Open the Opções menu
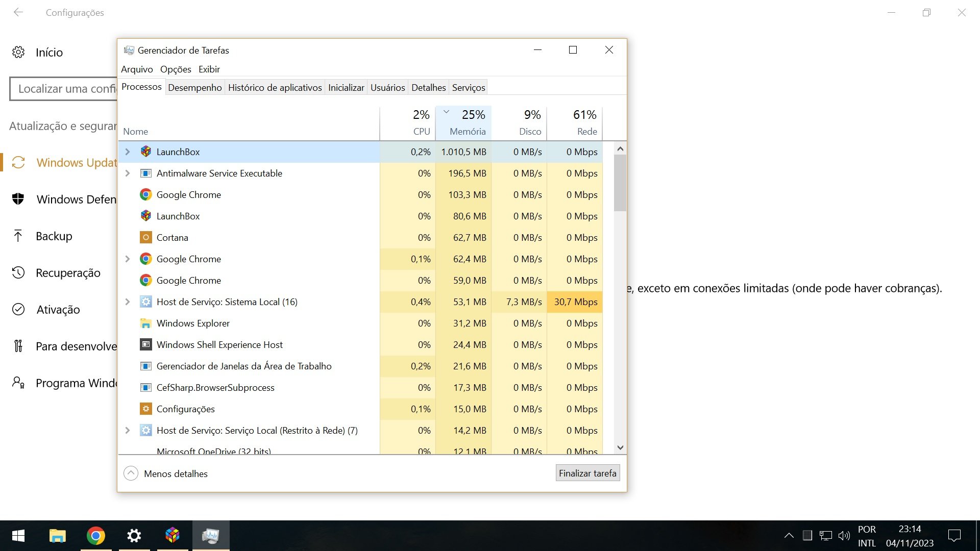The width and height of the screenshot is (980, 551). click(176, 69)
